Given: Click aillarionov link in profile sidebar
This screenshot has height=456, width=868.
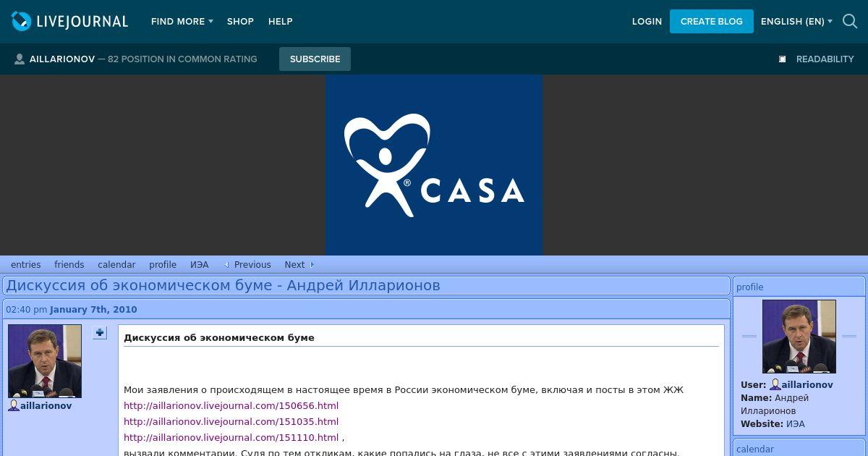Looking at the screenshot, I should 807,385.
